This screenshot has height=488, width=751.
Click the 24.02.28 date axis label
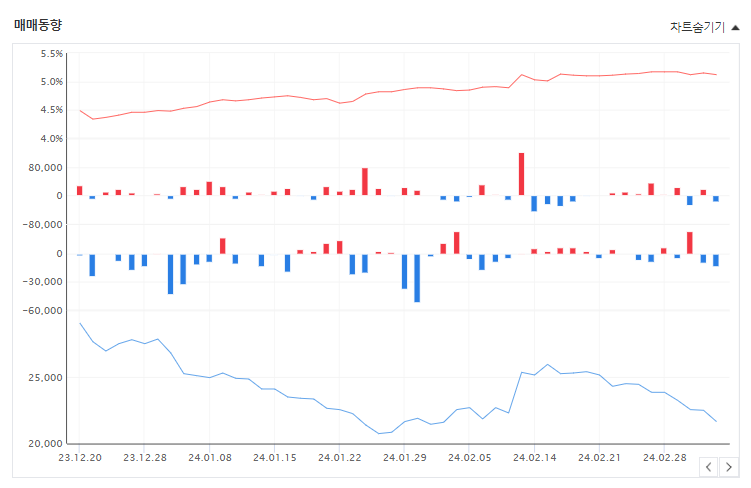665,458
